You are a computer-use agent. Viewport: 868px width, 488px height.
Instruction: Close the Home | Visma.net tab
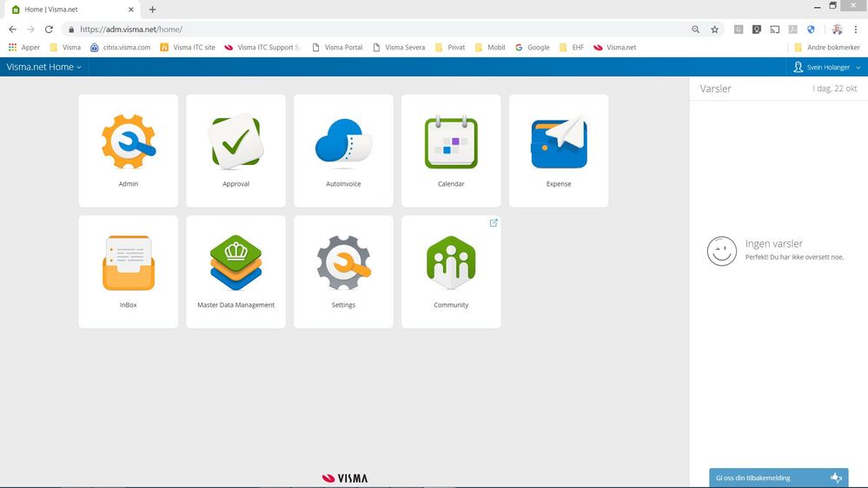[131, 10]
